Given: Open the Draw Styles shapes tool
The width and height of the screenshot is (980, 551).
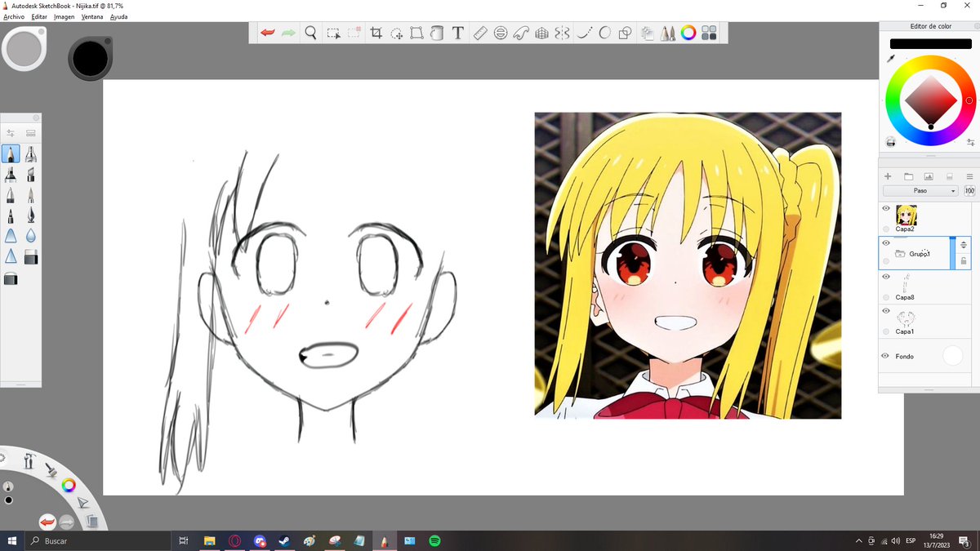Looking at the screenshot, I should click(x=625, y=33).
